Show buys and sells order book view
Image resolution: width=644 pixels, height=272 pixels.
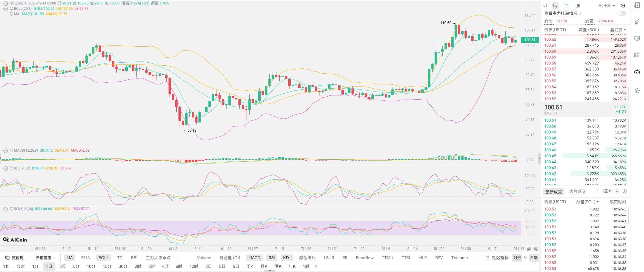pyautogui.click(x=555, y=6)
